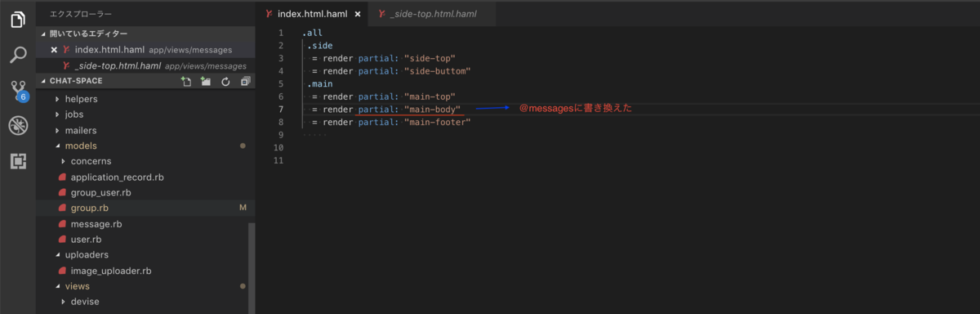The image size is (980, 314).
Task: Collapse the models folder
Action: pos(80,146)
